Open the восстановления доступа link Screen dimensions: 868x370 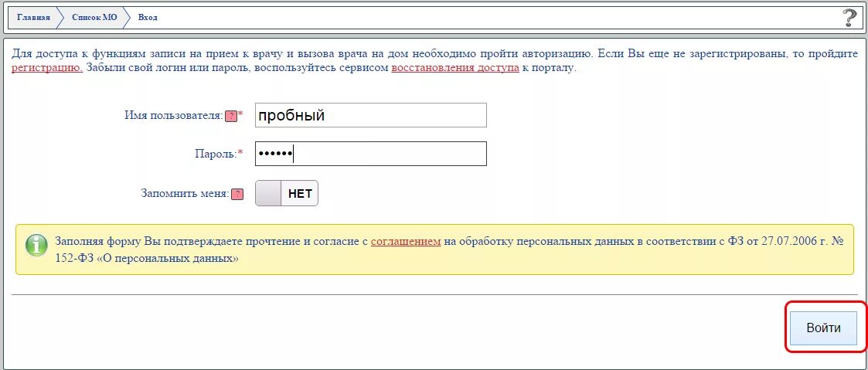click(x=455, y=69)
